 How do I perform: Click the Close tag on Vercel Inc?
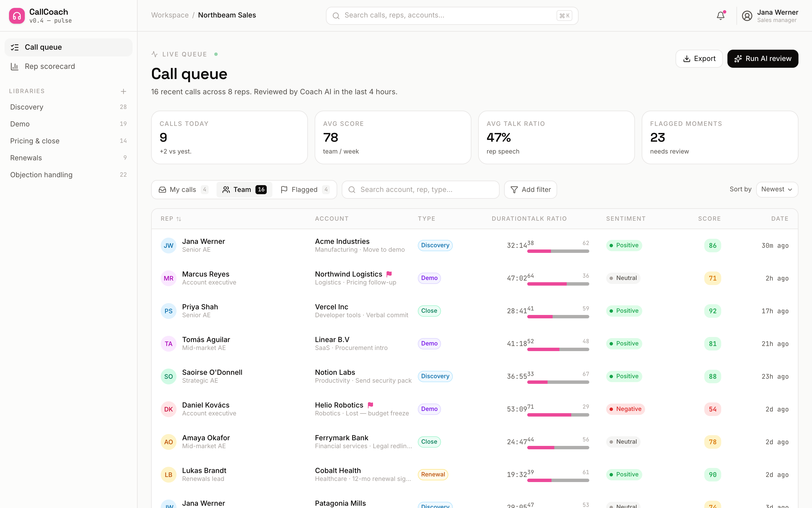429,311
